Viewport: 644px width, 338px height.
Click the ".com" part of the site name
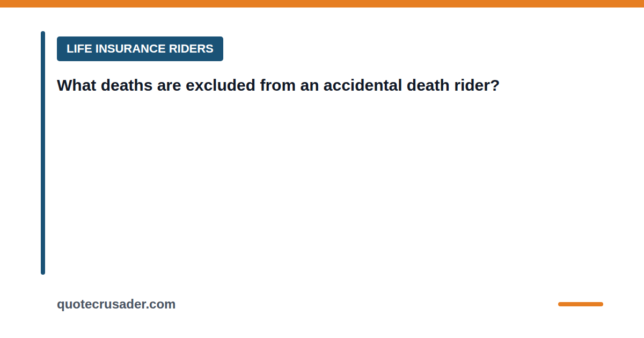[x=163, y=304]
